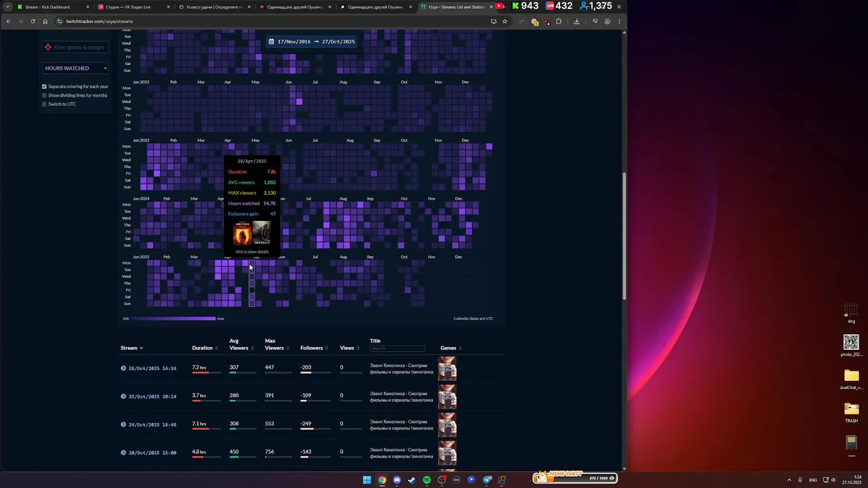
Task: Switch to Колесо удачи tab
Action: (x=214, y=7)
